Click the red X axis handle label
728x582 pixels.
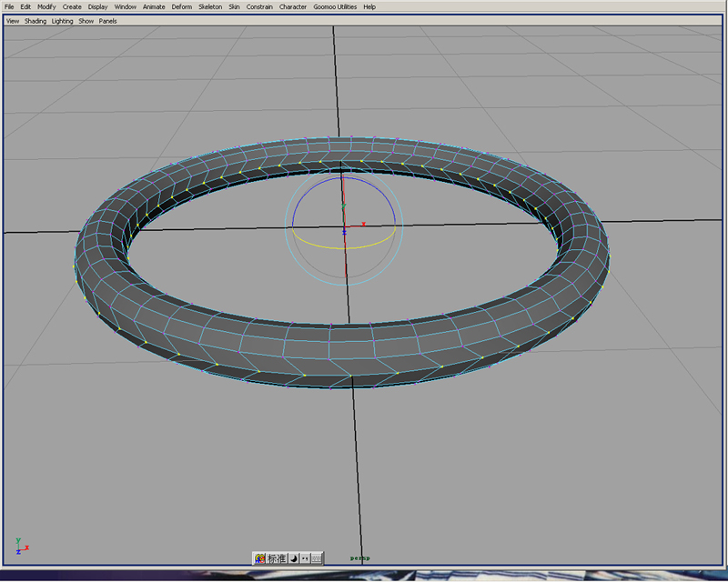363,224
